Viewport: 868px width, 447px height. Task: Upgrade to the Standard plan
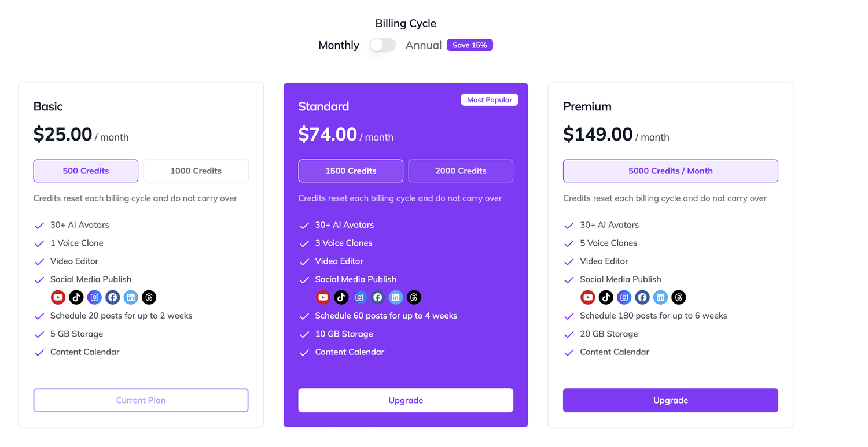[406, 400]
